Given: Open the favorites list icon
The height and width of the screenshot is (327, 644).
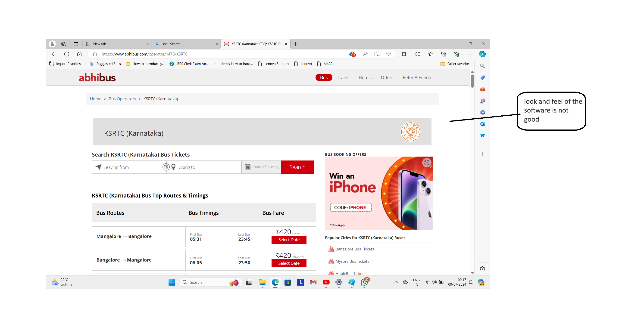Looking at the screenshot, I should coord(431,54).
